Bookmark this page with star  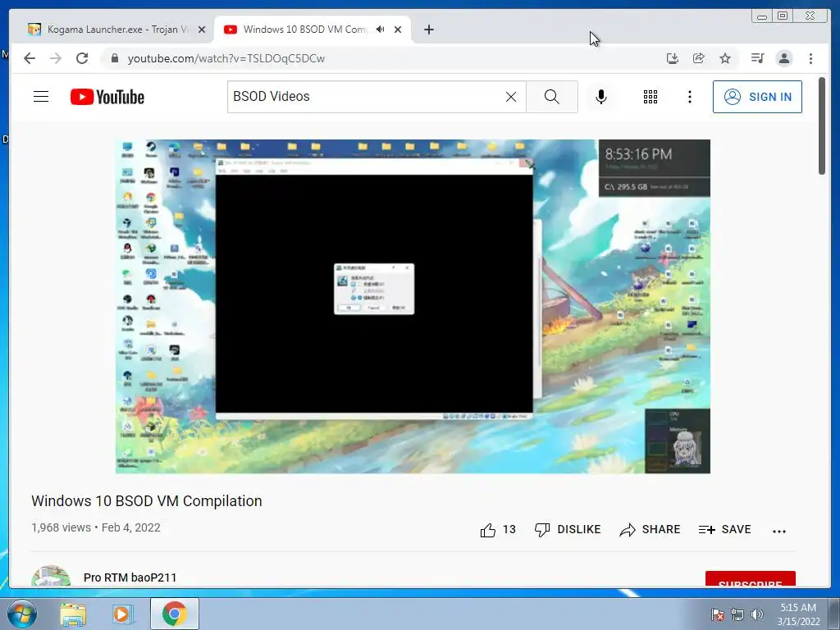tap(725, 58)
